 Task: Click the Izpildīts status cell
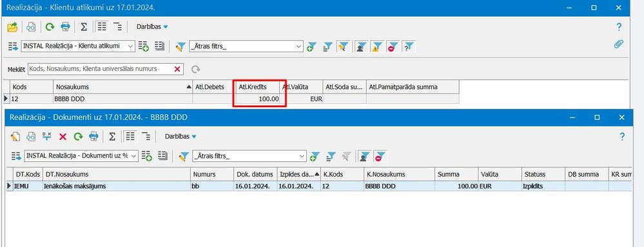[543, 186]
